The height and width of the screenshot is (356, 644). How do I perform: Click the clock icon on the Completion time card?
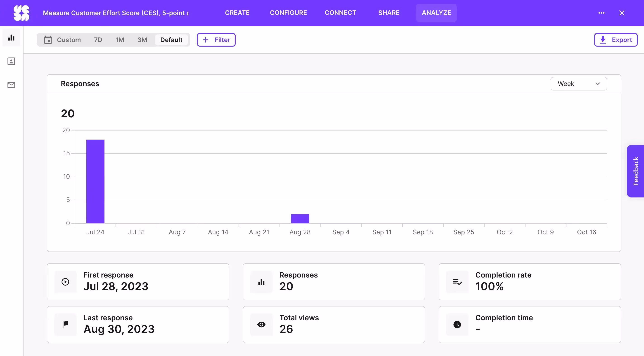[457, 325]
